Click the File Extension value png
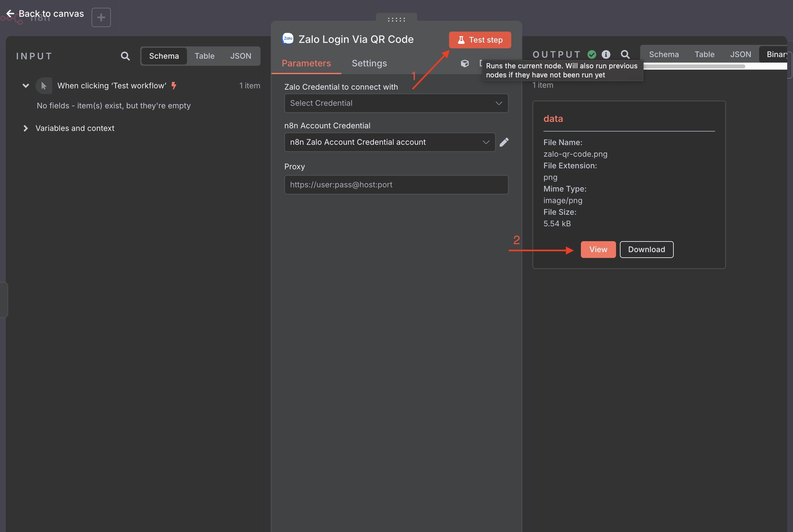793x532 pixels. pos(550,177)
